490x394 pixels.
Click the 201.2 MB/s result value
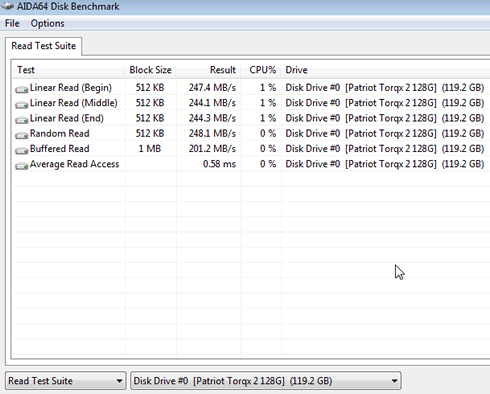(212, 149)
